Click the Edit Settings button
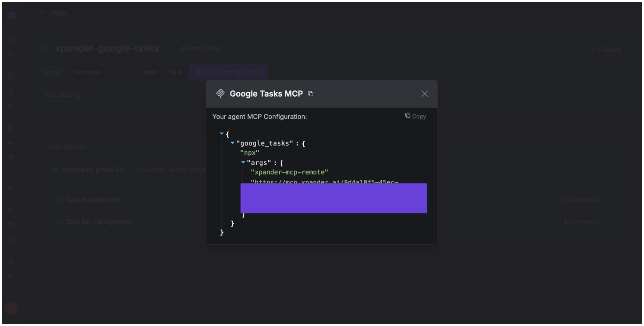 pos(64,95)
